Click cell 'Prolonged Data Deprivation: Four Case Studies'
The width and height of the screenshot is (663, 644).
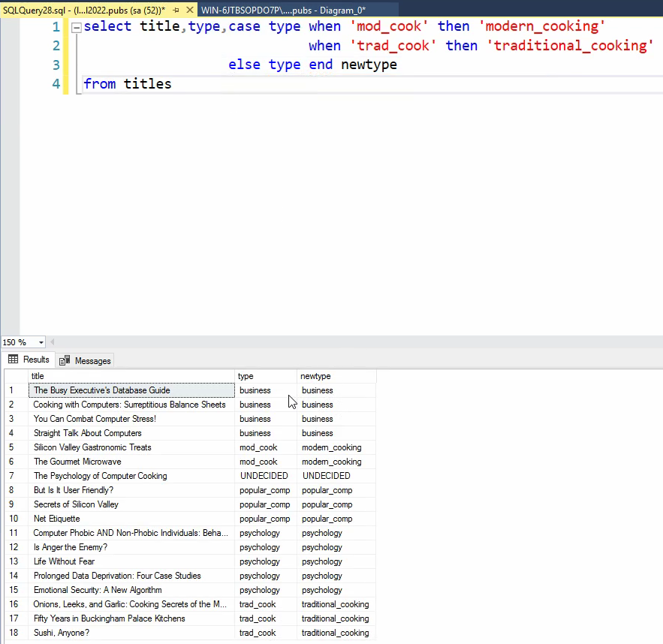(131, 576)
